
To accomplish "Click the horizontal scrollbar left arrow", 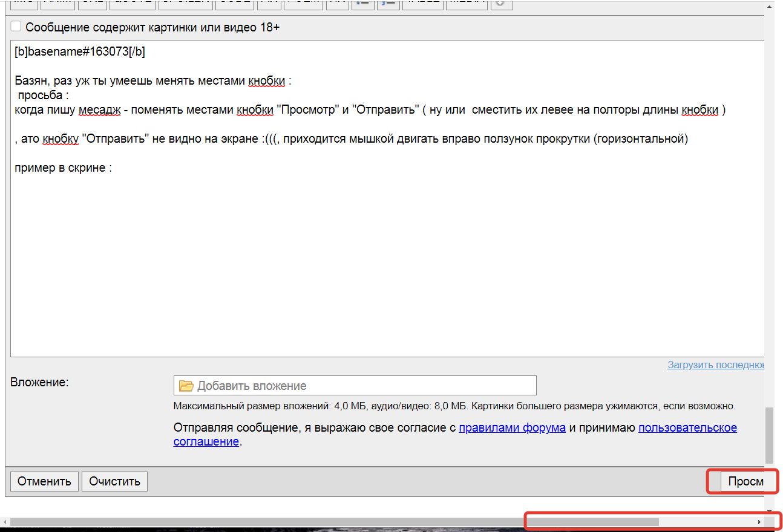I will pyautogui.click(x=5, y=522).
